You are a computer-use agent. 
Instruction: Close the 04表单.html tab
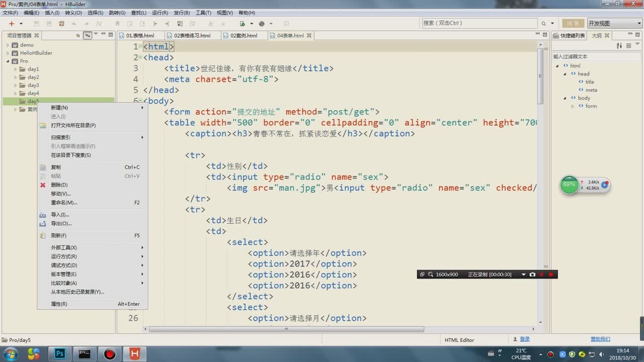[x=309, y=36]
